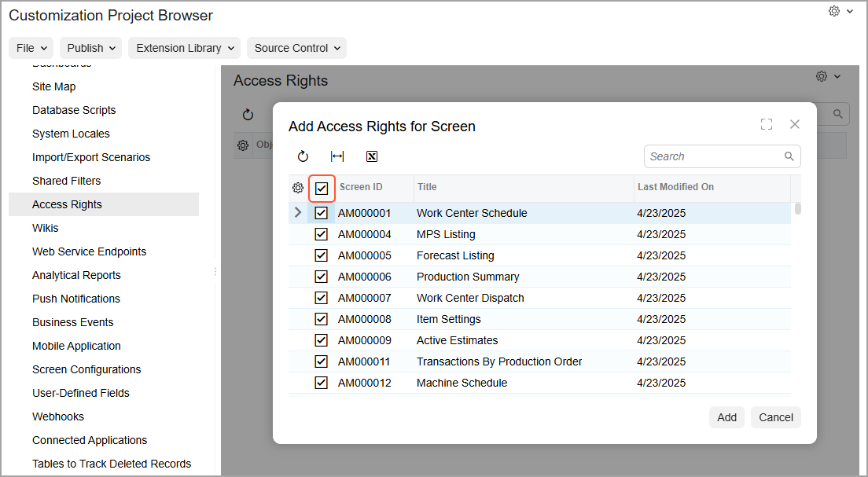Click the Fit to Screen columns icon
868x477 pixels.
click(x=337, y=156)
